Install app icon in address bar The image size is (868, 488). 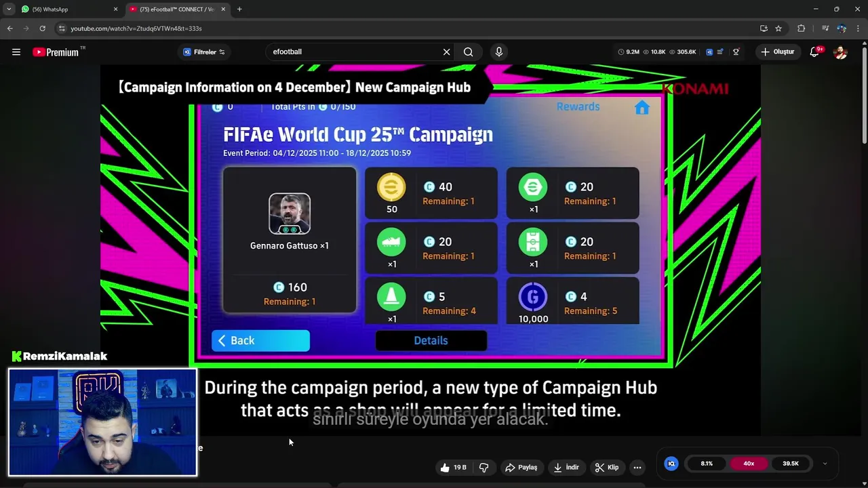(764, 28)
